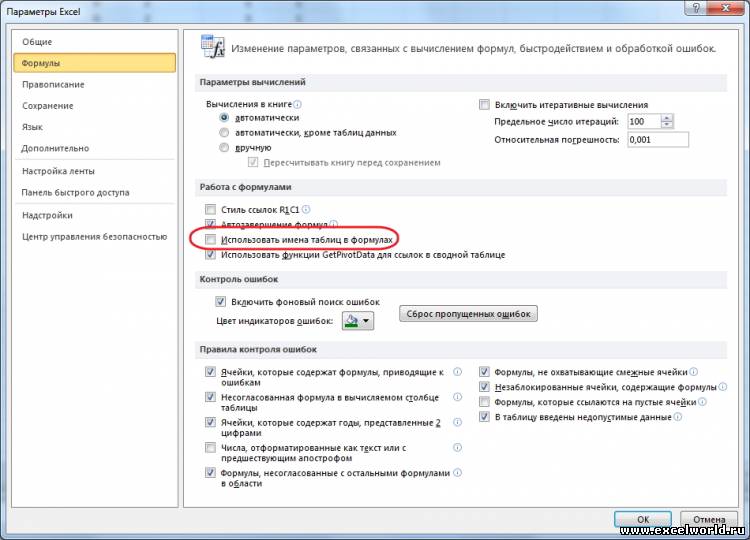Toggle 'Использовать функции GetPivotData' checkbox
The image size is (750, 540).
click(210, 254)
